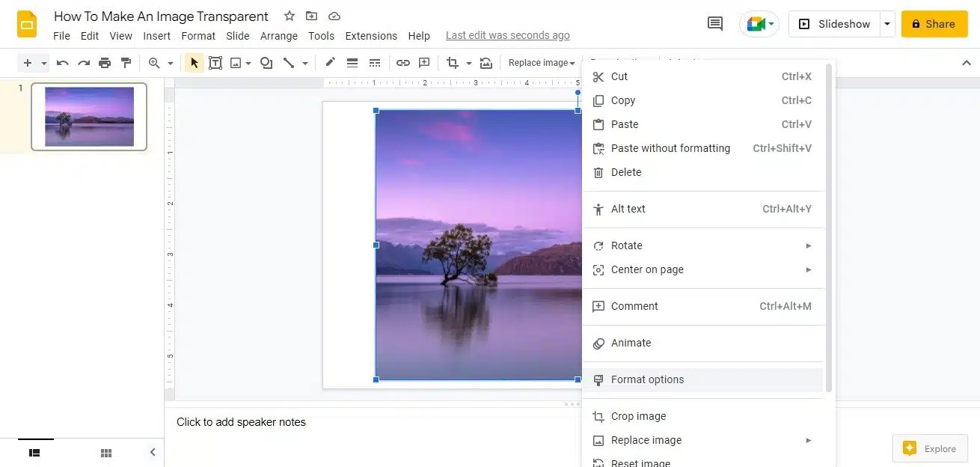Open the Line type dropdown arrow
Image resolution: width=980 pixels, height=467 pixels.
pyautogui.click(x=304, y=64)
